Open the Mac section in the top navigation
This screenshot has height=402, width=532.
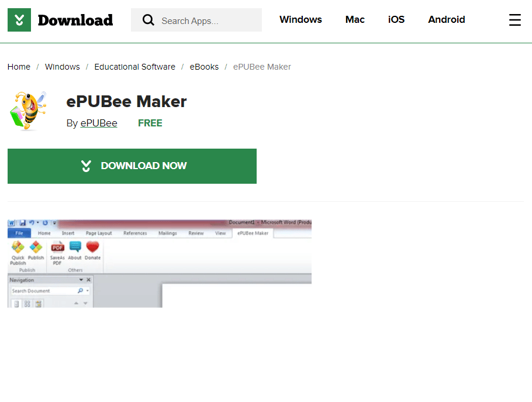pyautogui.click(x=355, y=20)
